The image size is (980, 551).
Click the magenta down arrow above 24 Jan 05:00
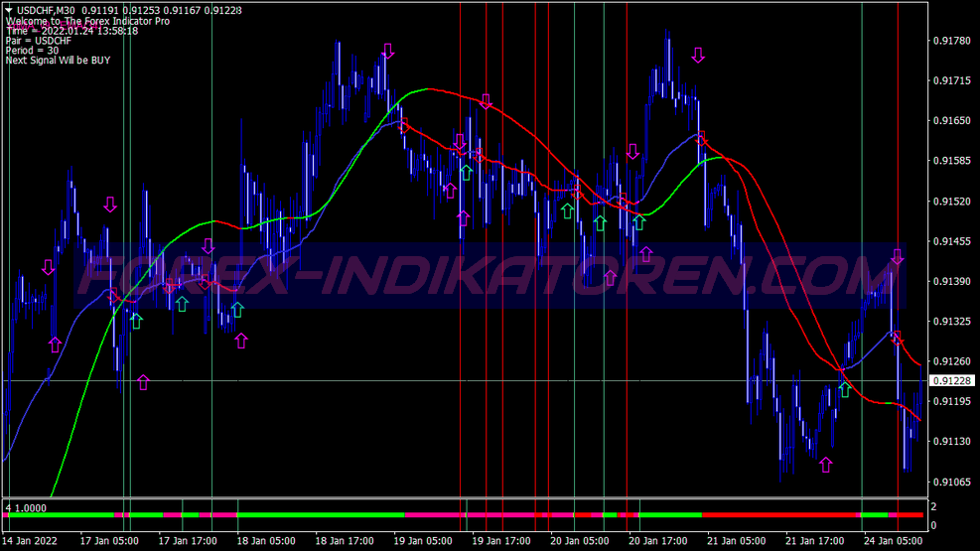[x=898, y=256]
